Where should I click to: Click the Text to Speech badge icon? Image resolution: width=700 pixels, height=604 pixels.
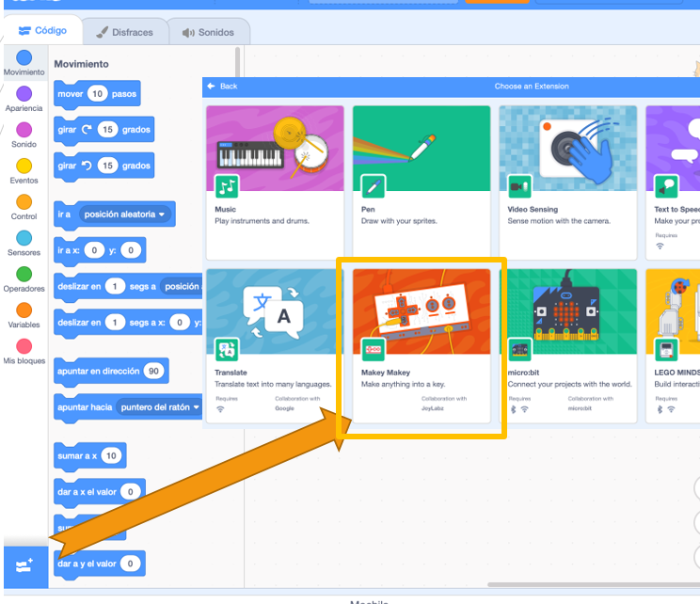666,186
